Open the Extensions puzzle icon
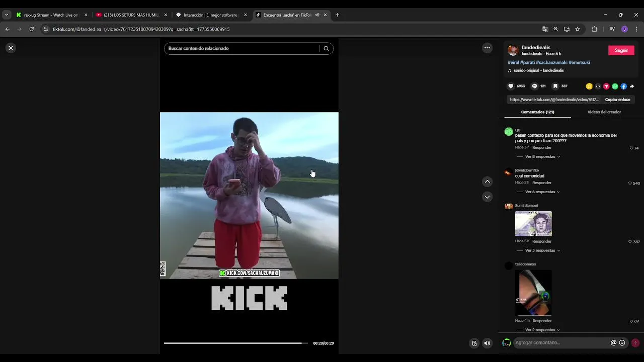644x362 pixels. point(594,29)
